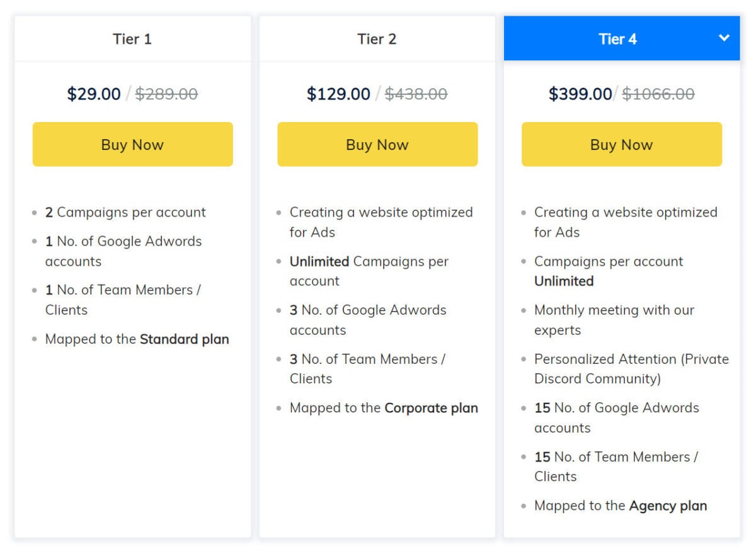The width and height of the screenshot is (756, 554).
Task: Click the 15 Google Adwords accounts feature
Action: point(616,417)
